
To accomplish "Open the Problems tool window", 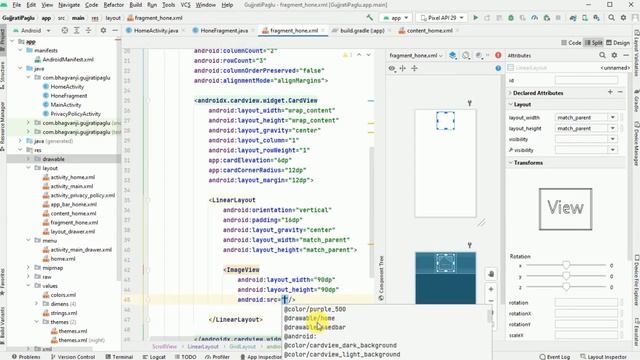I will pyautogui.click(x=26, y=357).
